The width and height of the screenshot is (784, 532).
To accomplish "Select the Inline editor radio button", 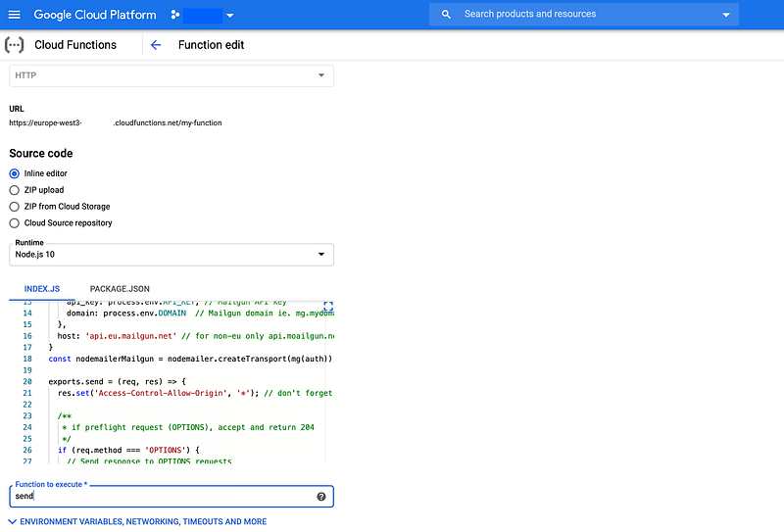I will coord(15,173).
